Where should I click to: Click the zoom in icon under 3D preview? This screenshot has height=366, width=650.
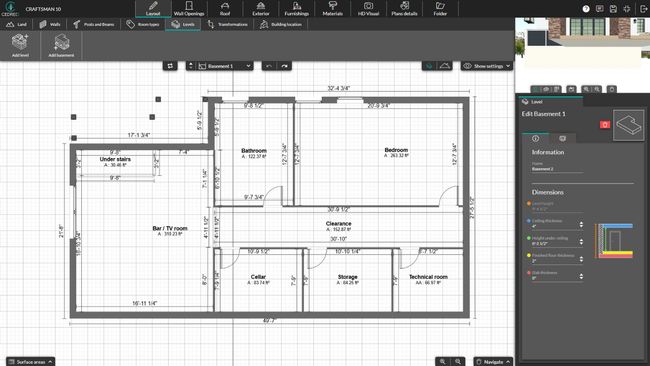pyautogui.click(x=586, y=89)
